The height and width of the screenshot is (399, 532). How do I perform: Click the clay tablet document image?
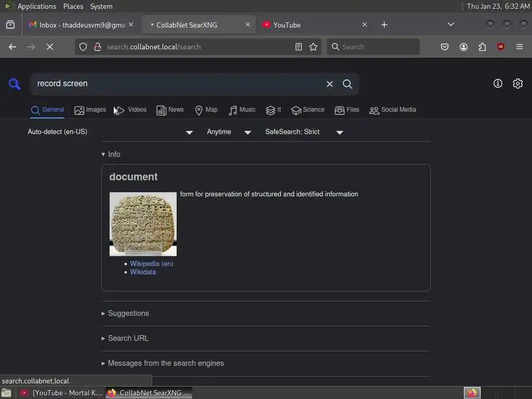coord(143,224)
